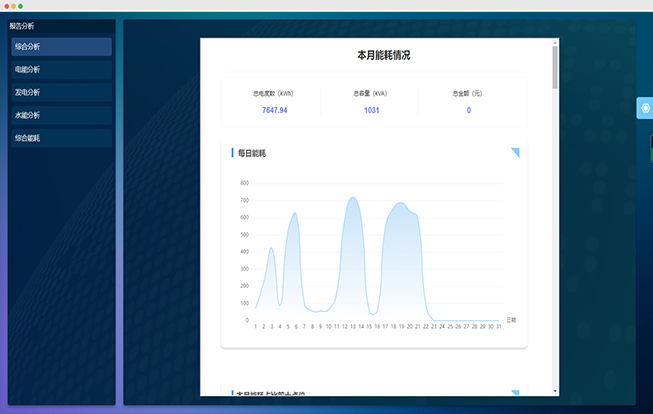Click the blue corner triangle on 每日能耗 card
Screen dimensions: 653x414
[516, 152]
